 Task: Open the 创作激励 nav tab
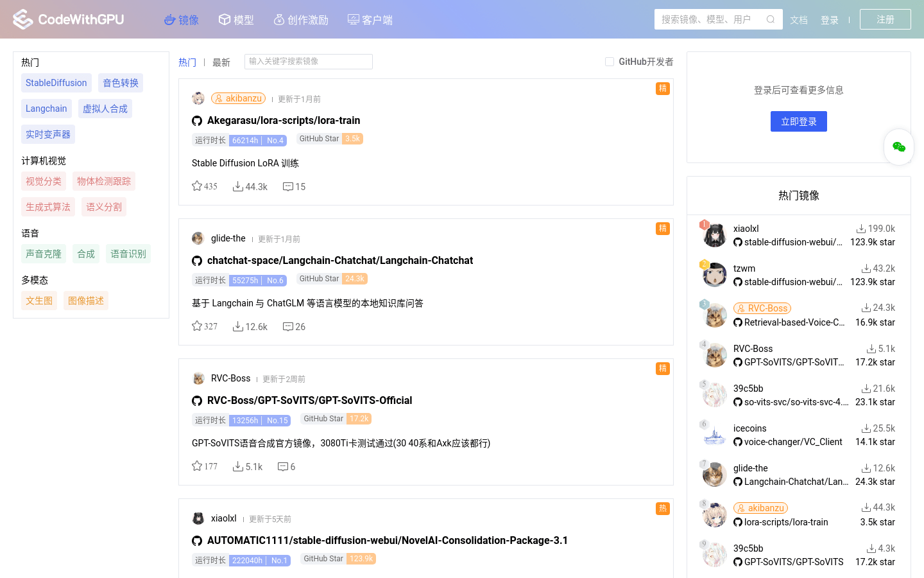pos(301,20)
